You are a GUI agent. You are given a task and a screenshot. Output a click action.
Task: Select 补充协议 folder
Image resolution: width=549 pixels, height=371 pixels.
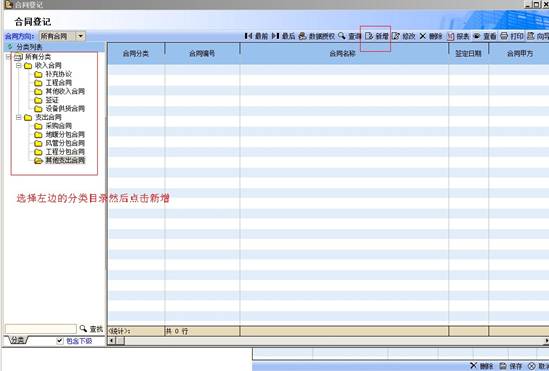tap(58, 74)
